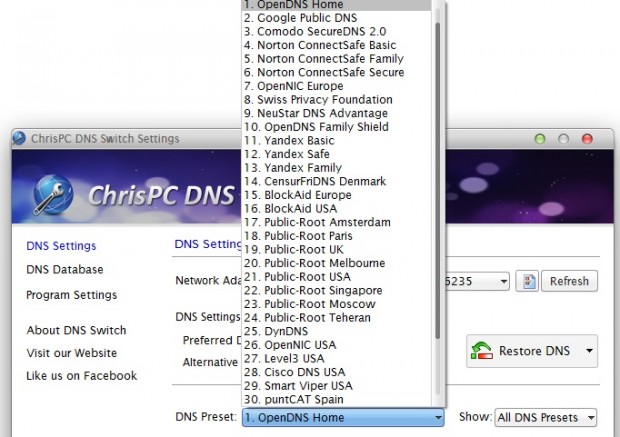Pick 9. NeuStar DNS Advantage preset
The image size is (620, 437).
(x=336, y=114)
